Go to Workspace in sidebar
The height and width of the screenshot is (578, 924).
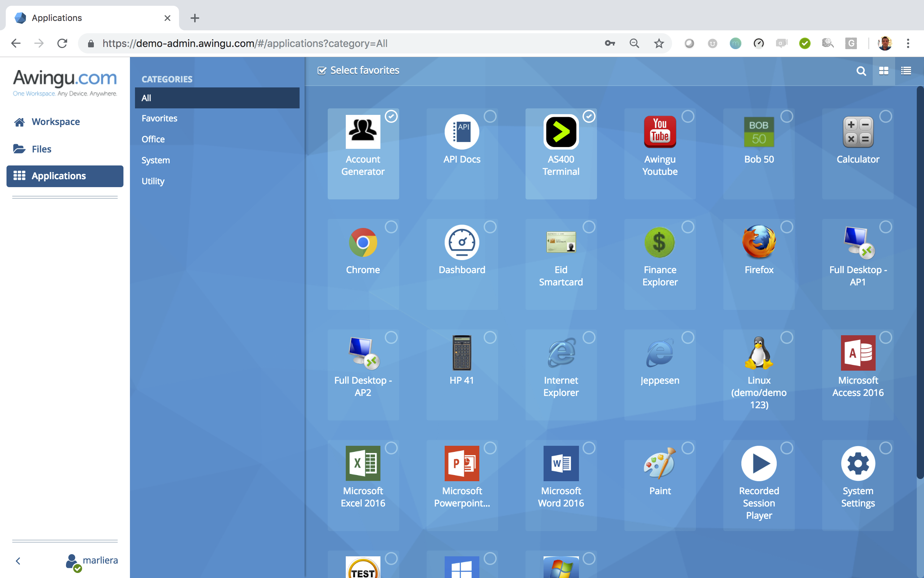coord(65,122)
